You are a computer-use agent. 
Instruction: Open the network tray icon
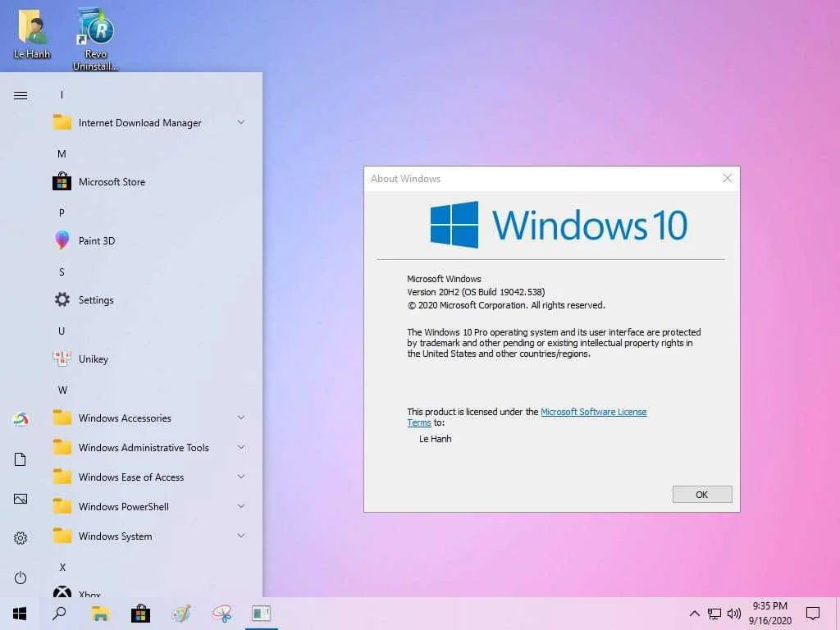[x=714, y=614]
